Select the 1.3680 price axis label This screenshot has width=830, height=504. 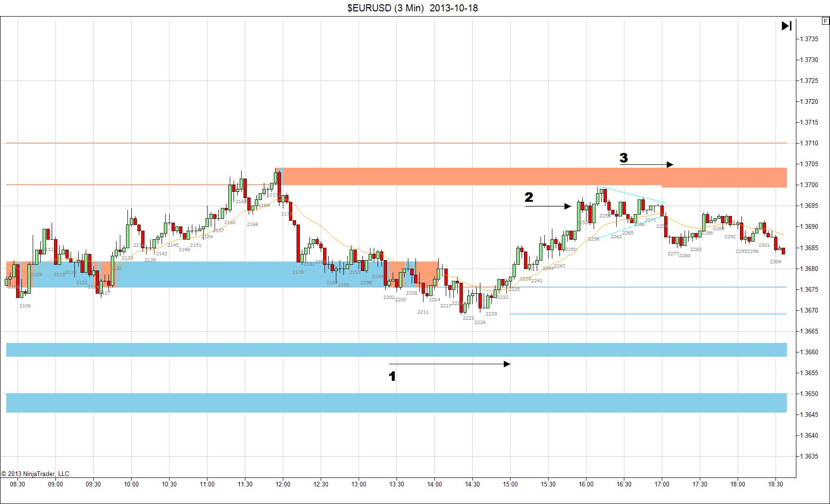tap(809, 269)
